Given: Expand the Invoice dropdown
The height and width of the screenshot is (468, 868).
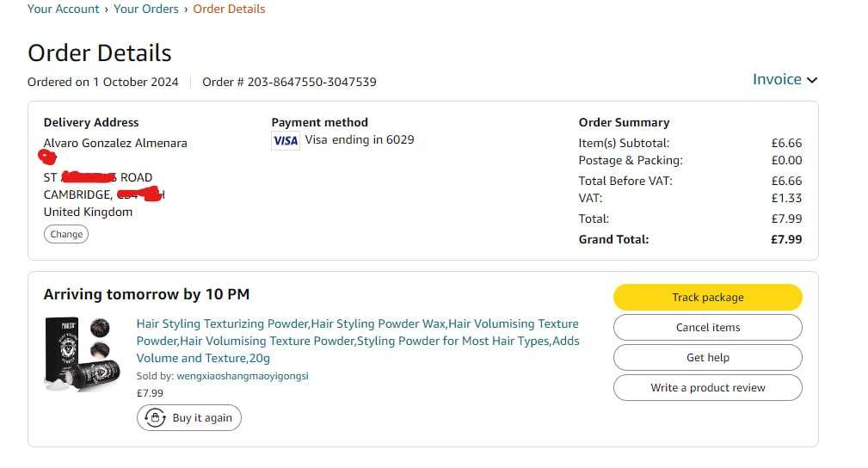Looking at the screenshot, I should [x=785, y=79].
